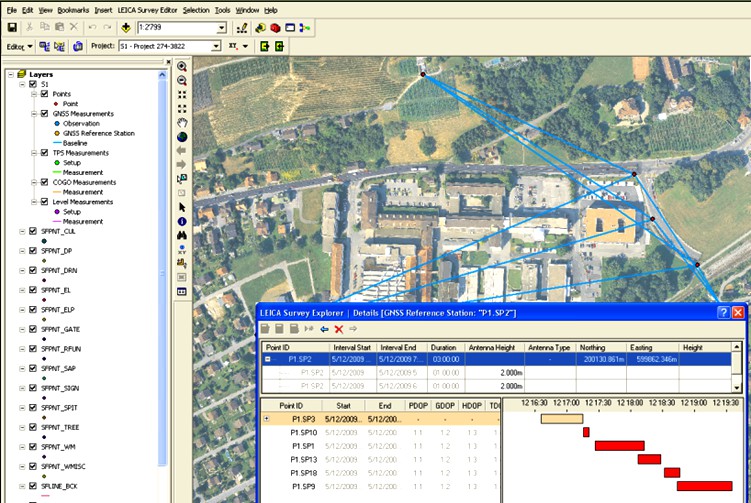Image resolution: width=751 pixels, height=503 pixels.
Task: Open the ModelBuilder icon
Action: point(305,28)
